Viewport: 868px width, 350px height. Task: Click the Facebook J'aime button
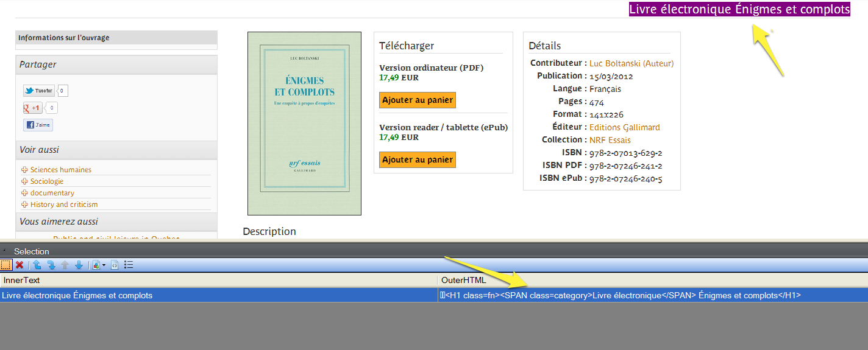point(38,125)
